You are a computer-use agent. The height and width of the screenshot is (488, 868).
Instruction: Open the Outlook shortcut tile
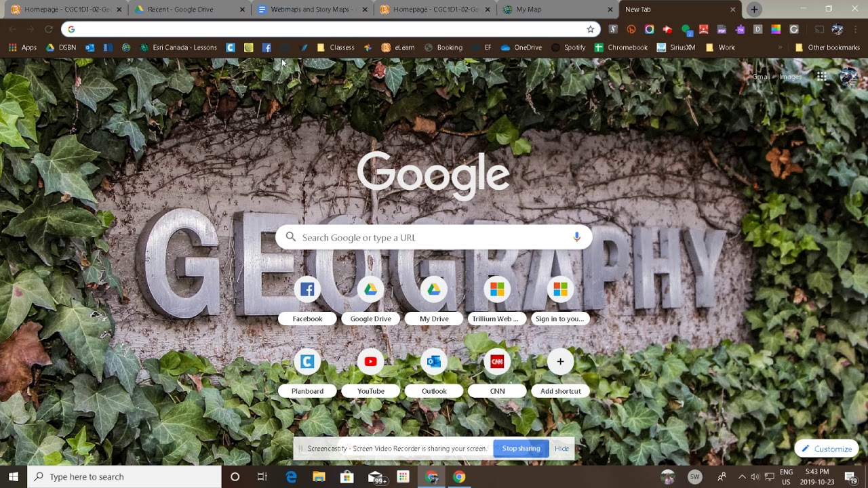point(434,373)
